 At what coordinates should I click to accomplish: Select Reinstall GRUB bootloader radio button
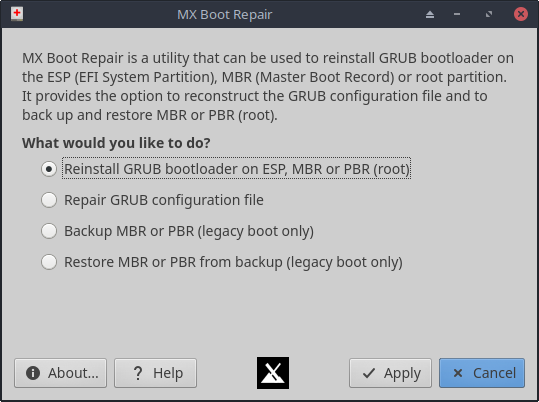pyautogui.click(x=49, y=169)
